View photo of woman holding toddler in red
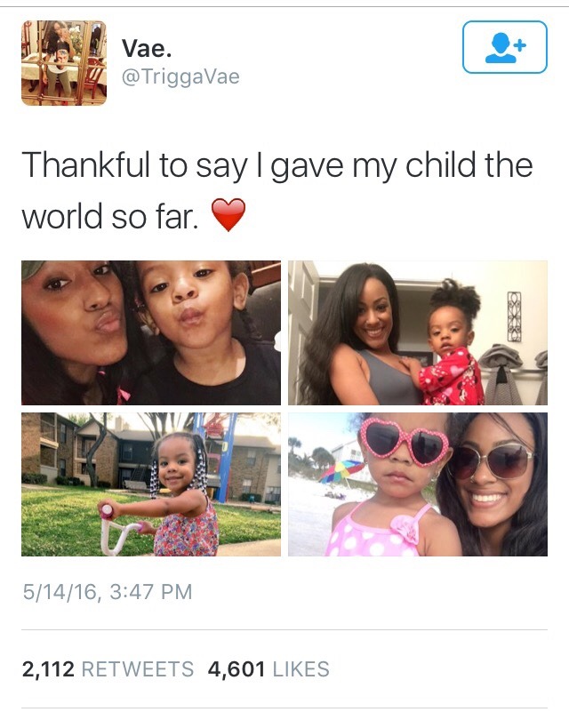 pos(418,332)
